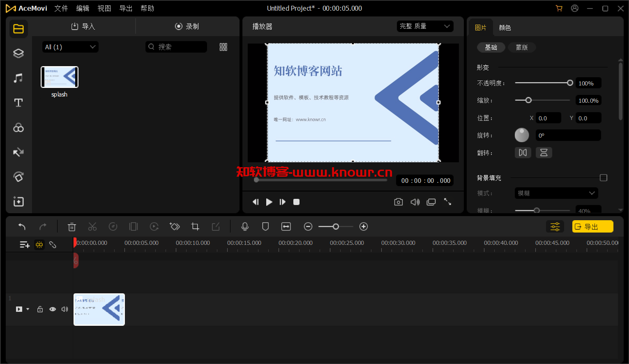
Task: Zoom out timeline with minus icon
Action: click(x=308, y=226)
